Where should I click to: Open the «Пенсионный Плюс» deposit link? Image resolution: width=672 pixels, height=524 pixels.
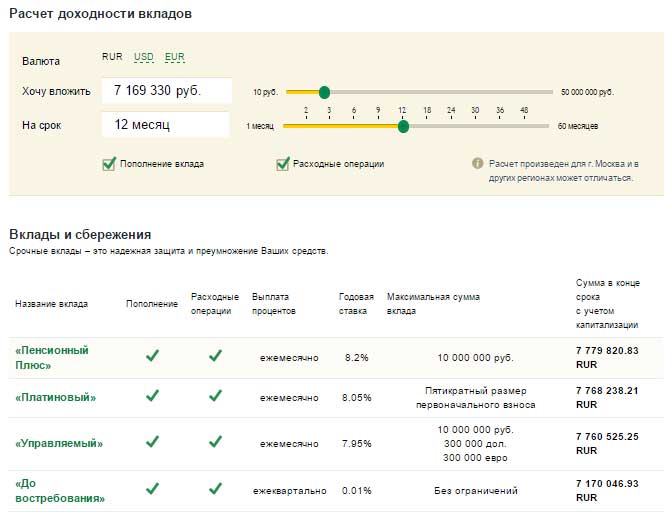52,357
